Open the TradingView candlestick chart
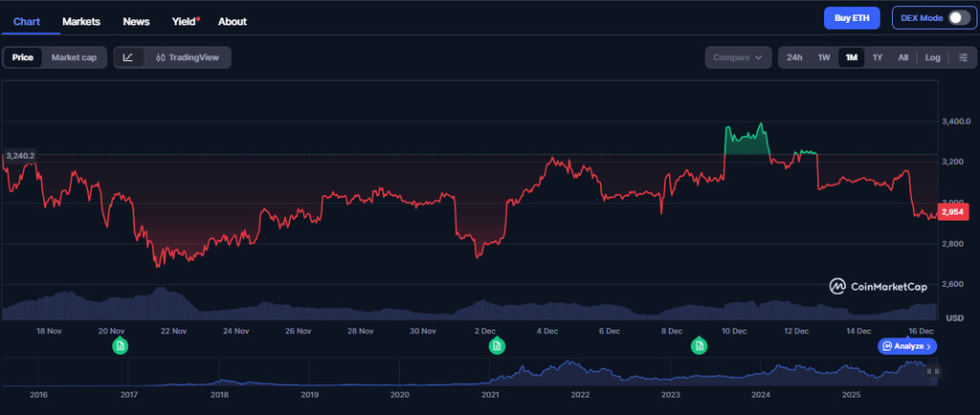980x415 pixels. [x=188, y=57]
